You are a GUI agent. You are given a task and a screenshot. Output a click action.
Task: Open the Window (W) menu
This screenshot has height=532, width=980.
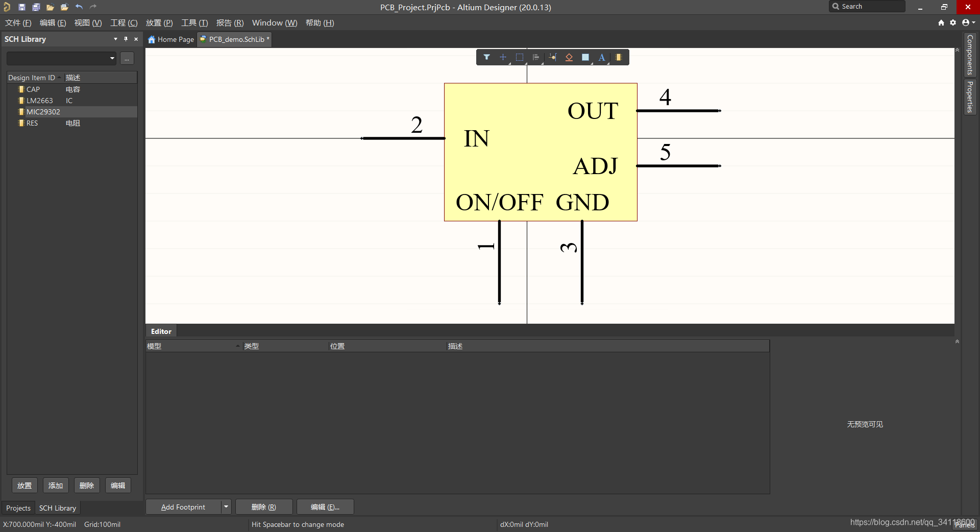pos(275,23)
